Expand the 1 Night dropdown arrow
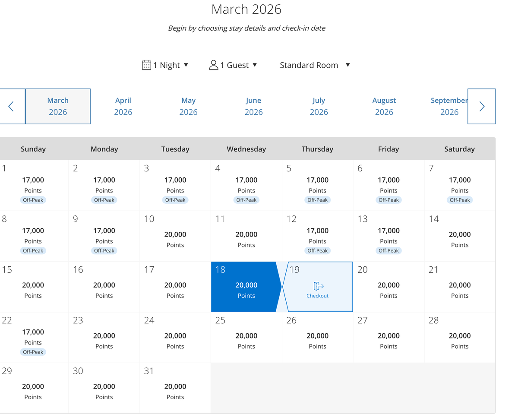 coord(186,65)
